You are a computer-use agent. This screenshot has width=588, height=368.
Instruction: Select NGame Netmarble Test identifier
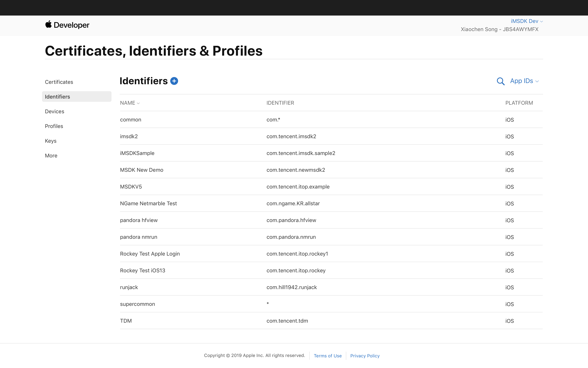(x=331, y=203)
